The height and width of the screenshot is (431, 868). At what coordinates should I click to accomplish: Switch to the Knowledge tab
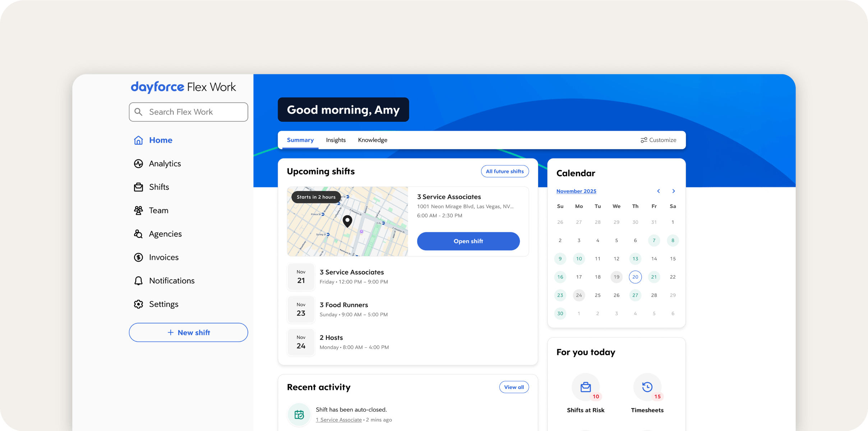pos(372,140)
